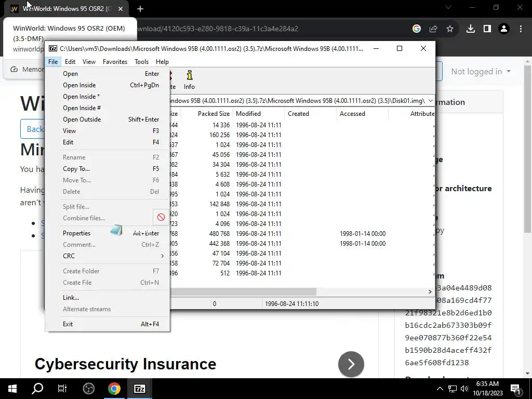
Task: Click the scroll-right arrow in 7-Zip file list
Action: [430, 291]
